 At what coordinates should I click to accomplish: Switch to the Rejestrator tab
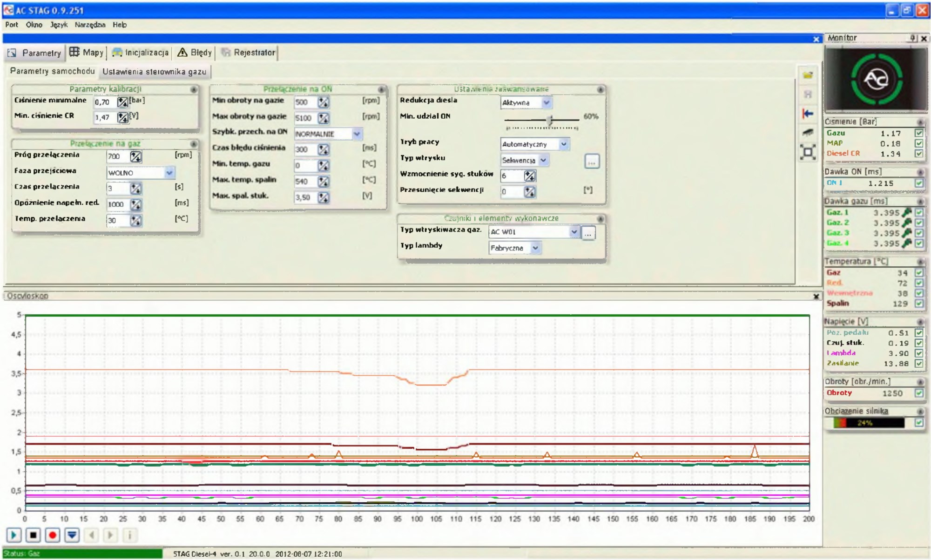[248, 53]
